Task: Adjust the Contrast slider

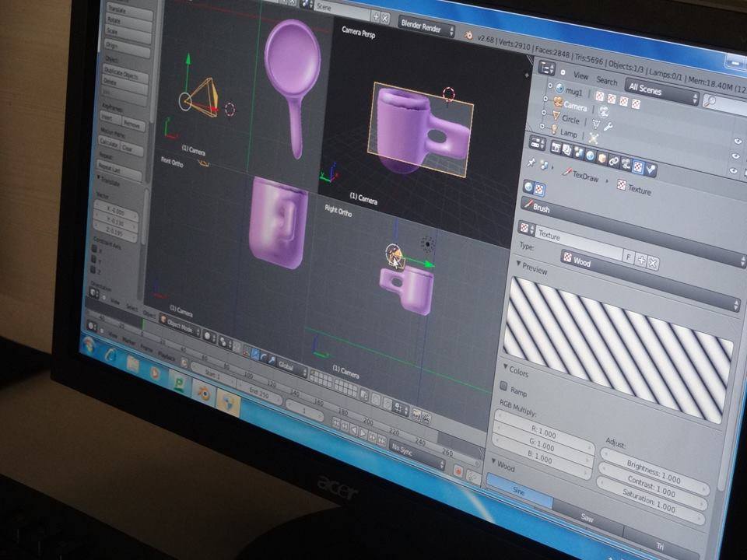Action: (651, 485)
